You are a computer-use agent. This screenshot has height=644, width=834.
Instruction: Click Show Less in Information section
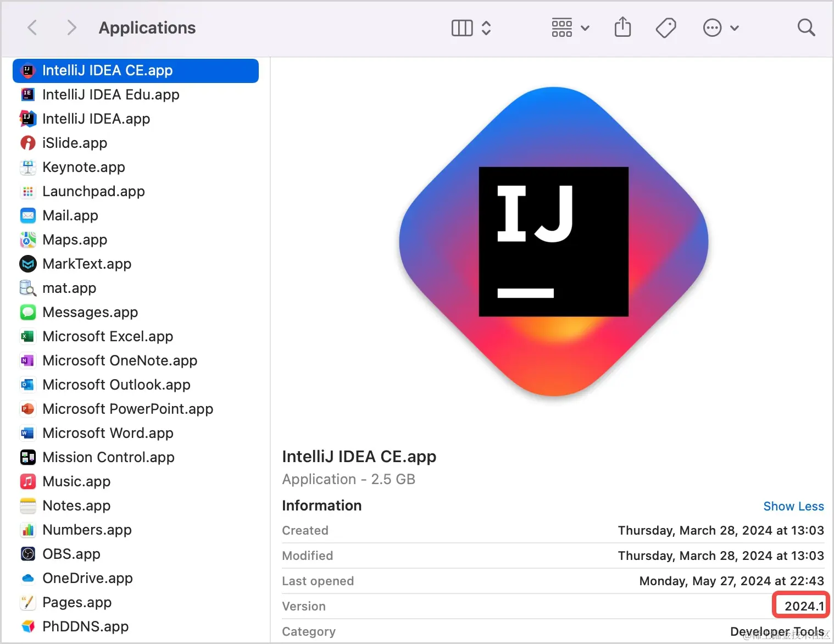coord(793,506)
